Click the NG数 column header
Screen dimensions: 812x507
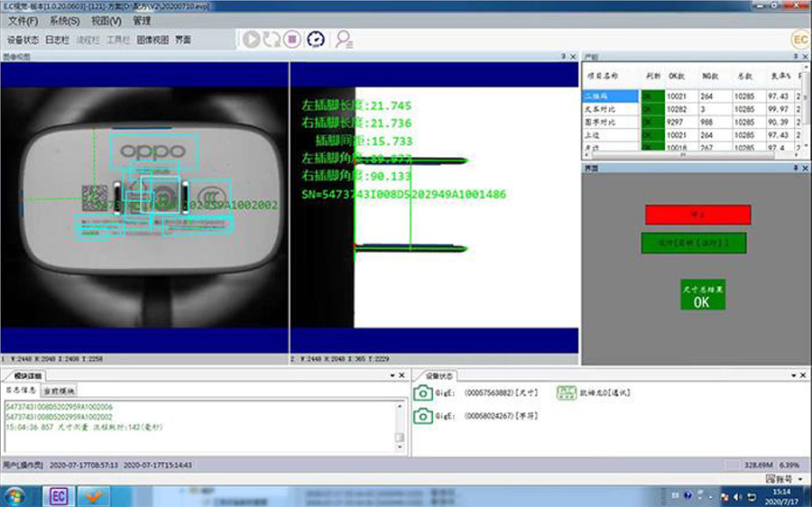(x=710, y=76)
